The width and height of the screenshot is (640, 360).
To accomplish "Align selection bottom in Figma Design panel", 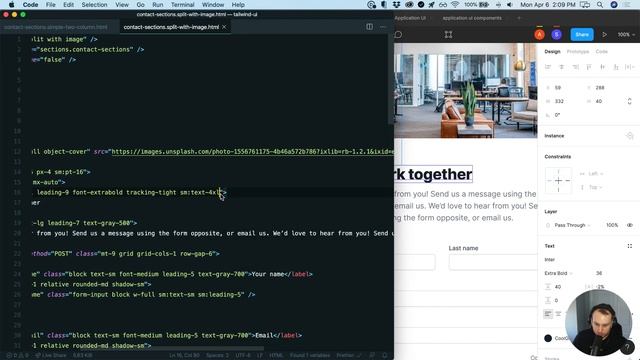I will (x=616, y=67).
